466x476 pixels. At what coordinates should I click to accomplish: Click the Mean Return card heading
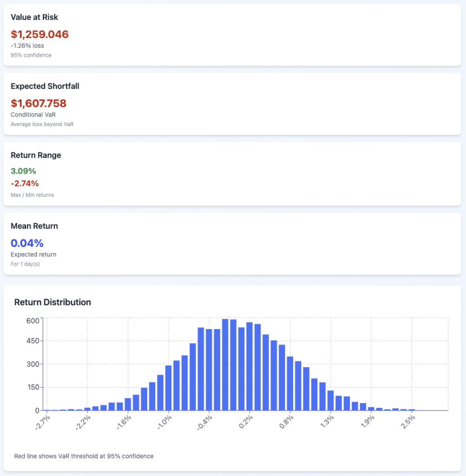[x=34, y=226]
